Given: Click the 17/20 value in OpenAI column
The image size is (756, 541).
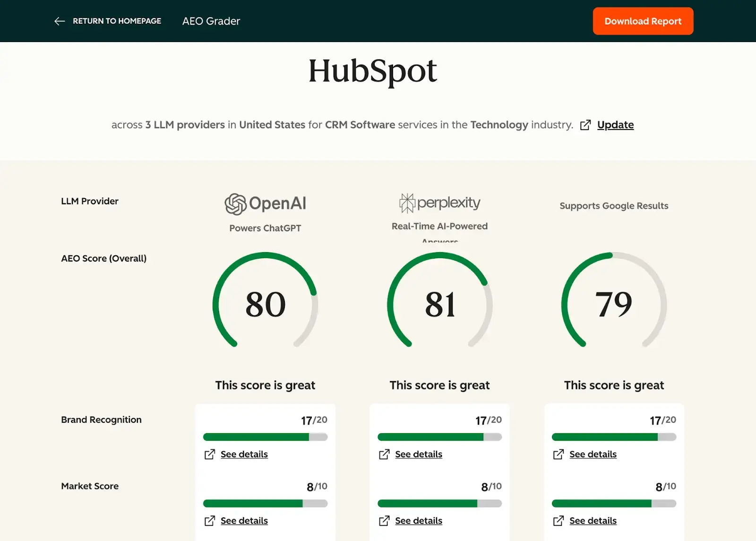Looking at the screenshot, I should tap(314, 420).
